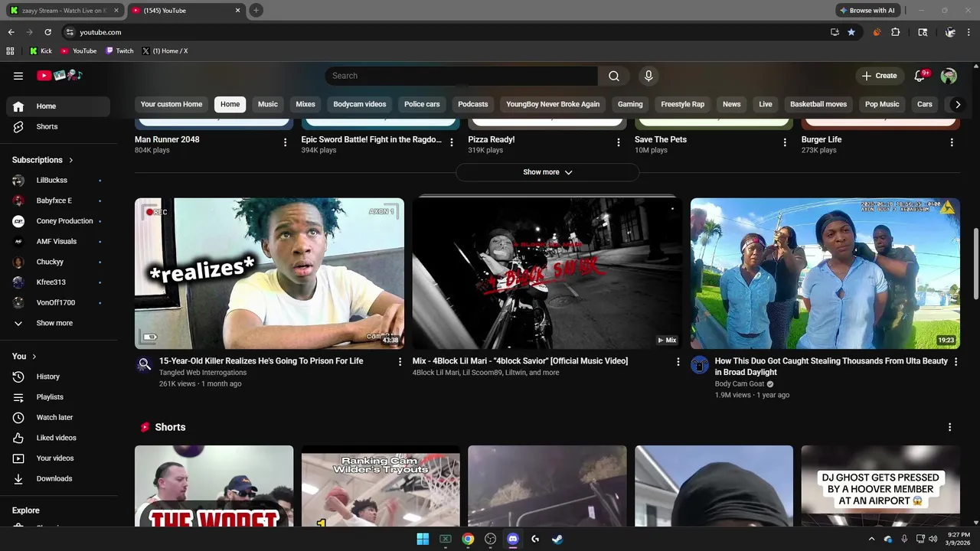Select Your custom Home chip
This screenshot has width=980, height=551.
(171, 104)
